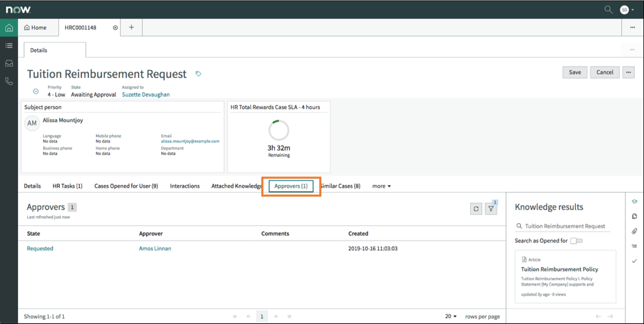Open the Similar Cases (8) tab
644x324 pixels.
[x=341, y=186]
